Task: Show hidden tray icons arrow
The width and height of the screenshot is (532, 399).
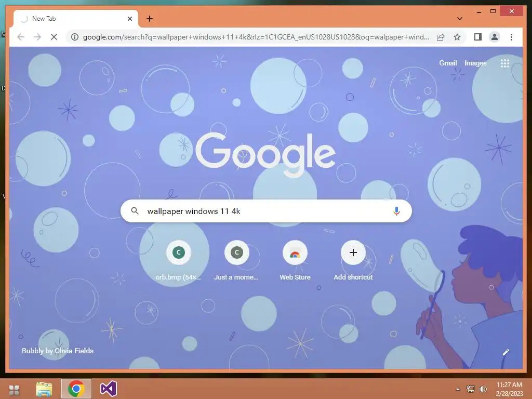Action: [x=458, y=389]
